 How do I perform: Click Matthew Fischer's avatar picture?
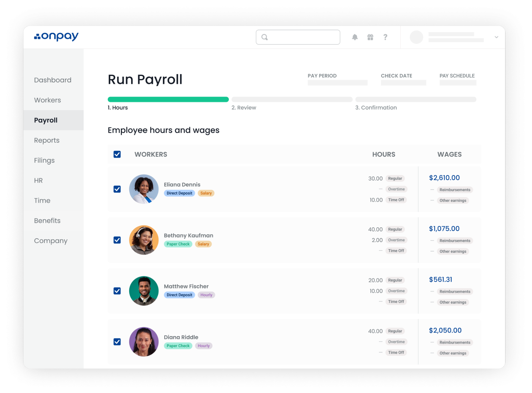pyautogui.click(x=144, y=291)
